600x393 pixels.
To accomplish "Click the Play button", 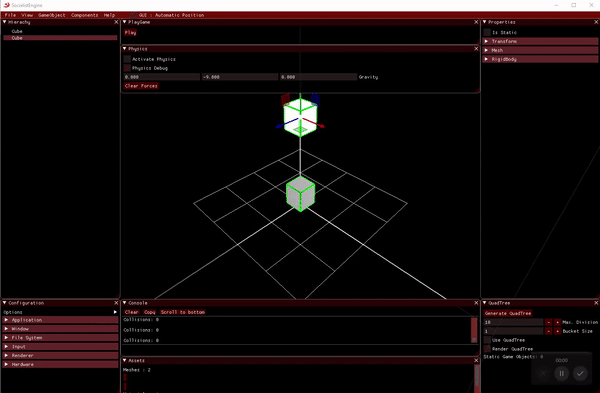I will [130, 33].
